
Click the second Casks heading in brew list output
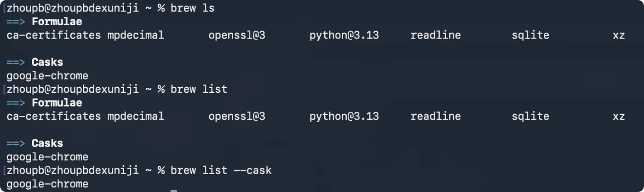(x=47, y=143)
